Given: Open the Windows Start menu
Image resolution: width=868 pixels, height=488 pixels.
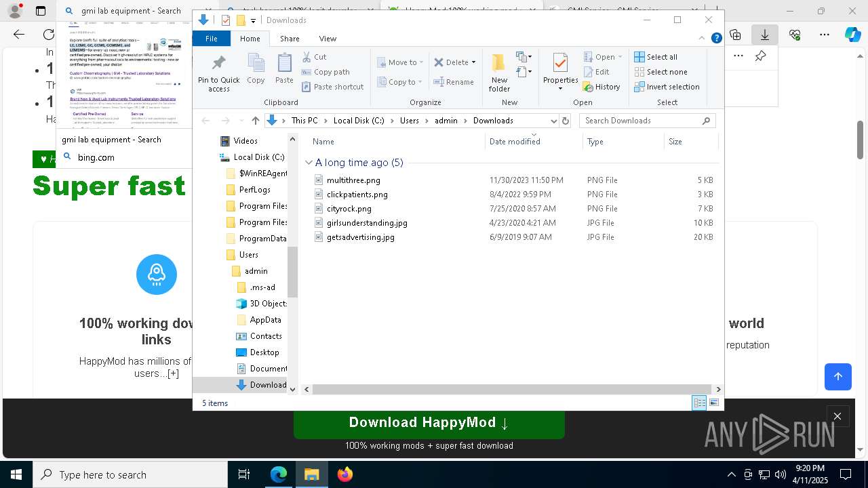Looking at the screenshot, I should point(16,474).
